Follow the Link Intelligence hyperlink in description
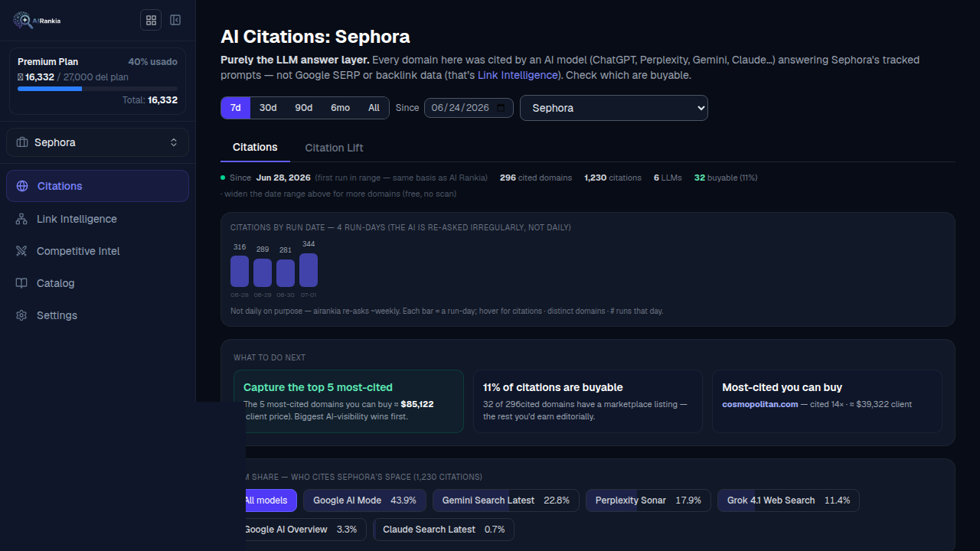The width and height of the screenshot is (980, 551). [x=518, y=75]
